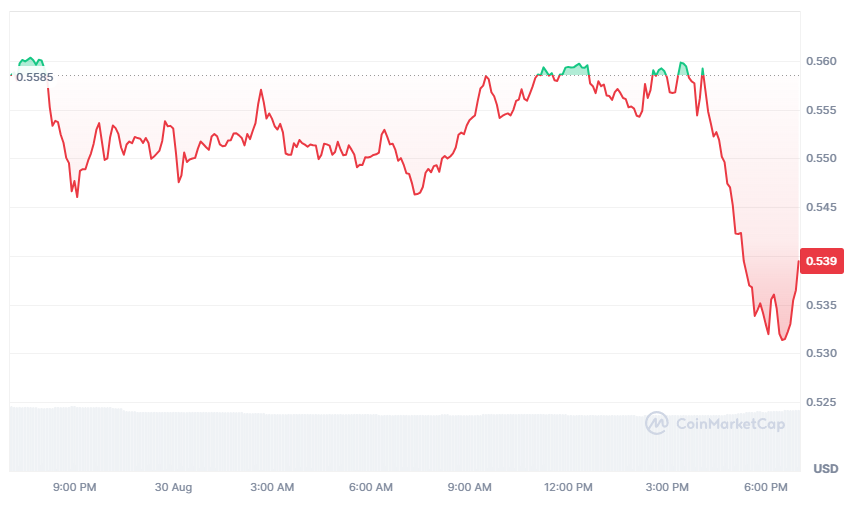Screen dimensions: 853x518
Task: Select the 30 Aug date marker
Action: [173, 487]
